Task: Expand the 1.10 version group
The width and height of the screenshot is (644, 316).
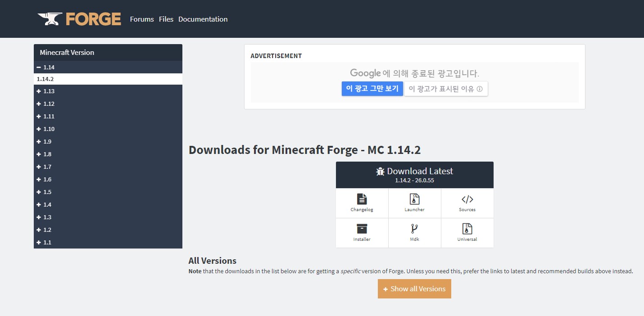Action: pyautogui.click(x=108, y=129)
